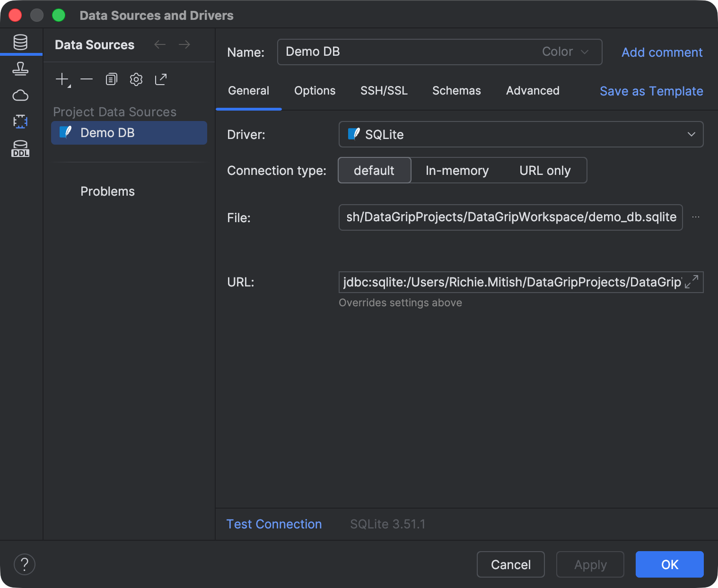Navigate forward with the right arrow
Image resolution: width=718 pixels, height=588 pixels.
tap(184, 44)
